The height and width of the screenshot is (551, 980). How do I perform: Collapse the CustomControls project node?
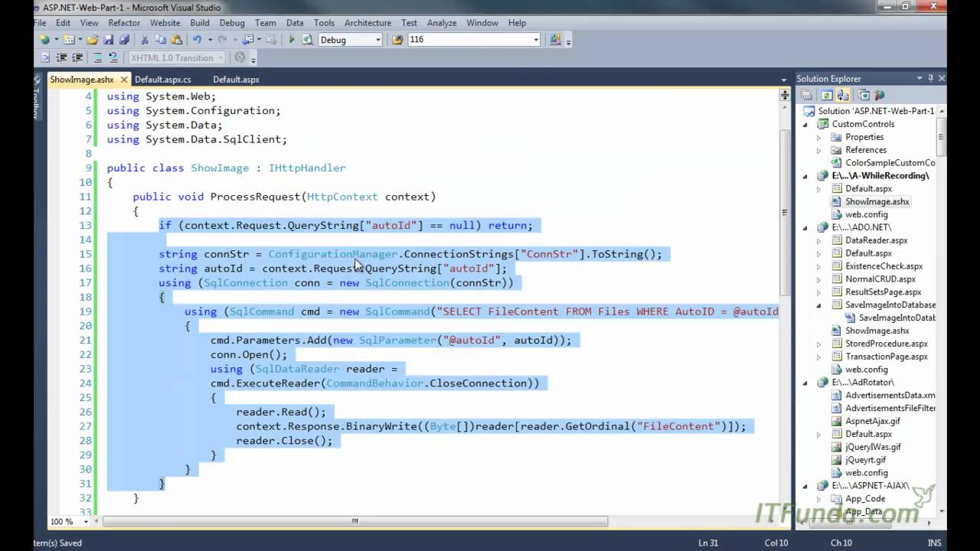coord(805,124)
